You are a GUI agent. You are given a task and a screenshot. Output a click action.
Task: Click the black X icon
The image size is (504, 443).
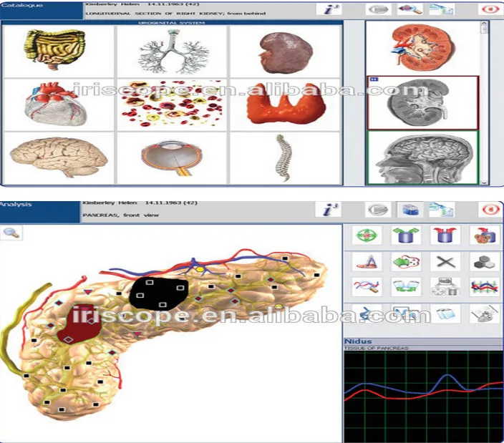445,261
